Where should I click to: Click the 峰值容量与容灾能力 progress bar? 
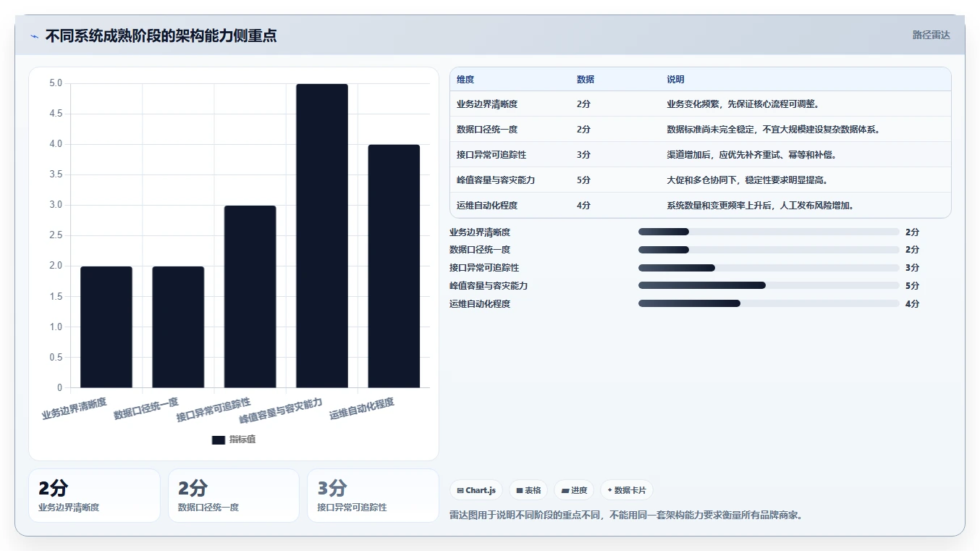[x=769, y=286]
